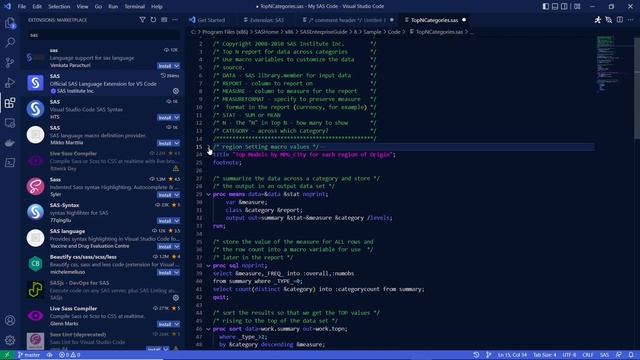Image resolution: width=640 pixels, height=360 pixels.
Task: Select the Extensions view icon
Action: point(10,102)
